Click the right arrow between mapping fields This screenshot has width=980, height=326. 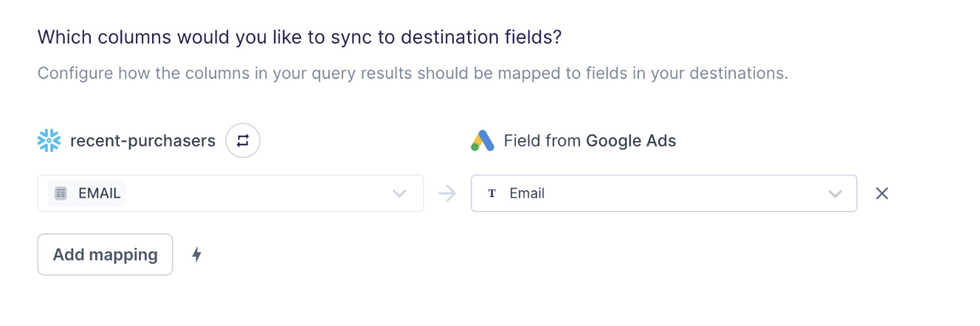click(447, 193)
